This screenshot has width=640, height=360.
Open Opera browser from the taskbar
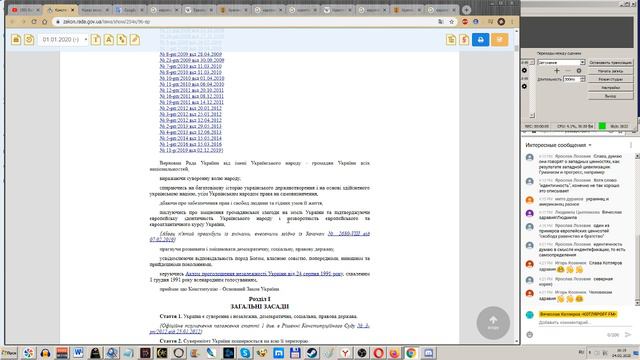point(378,353)
